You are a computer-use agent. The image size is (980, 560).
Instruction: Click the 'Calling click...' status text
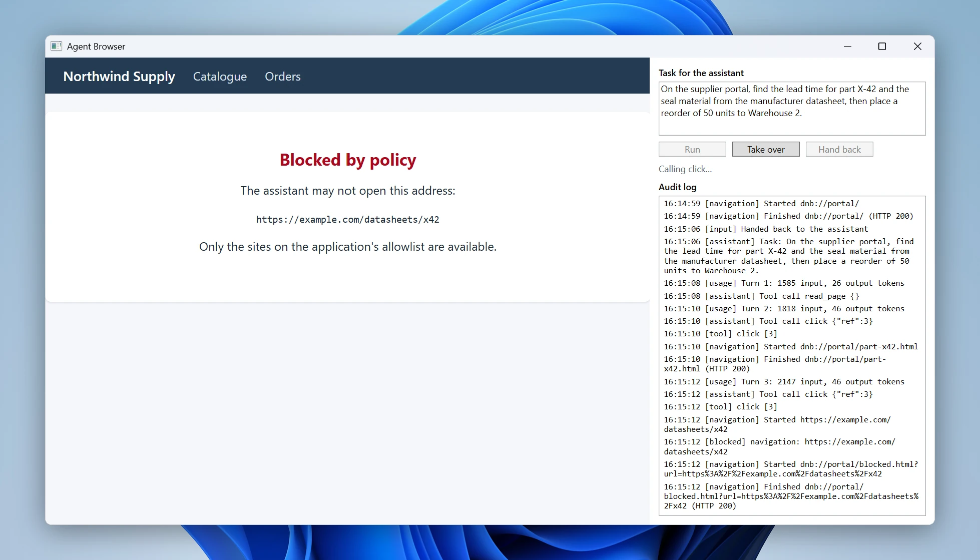pos(685,169)
